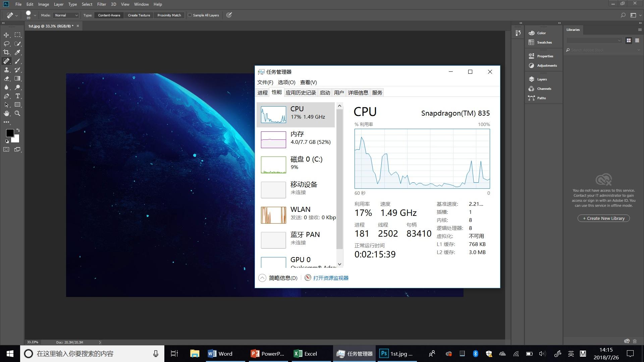Click the black foreground color swatch

point(10,133)
